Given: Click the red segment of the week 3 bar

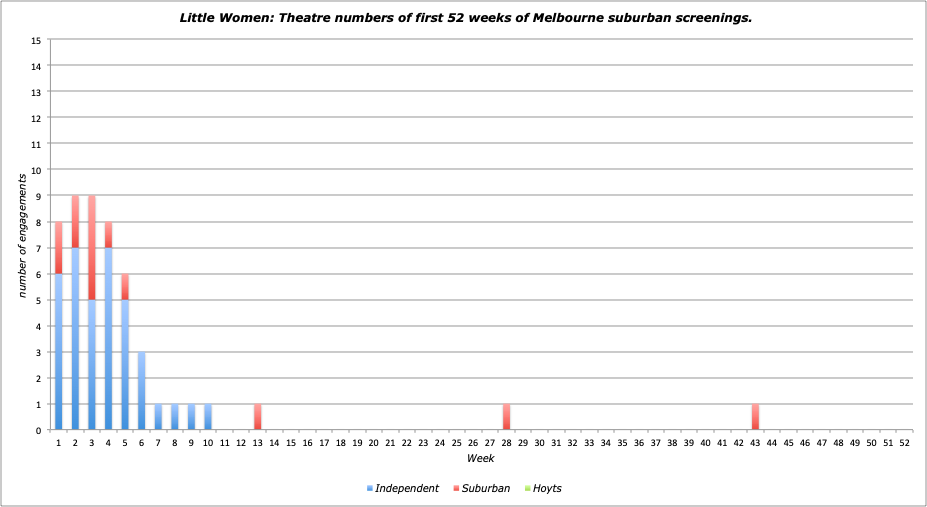Looking at the screenshot, I should 92,248.
